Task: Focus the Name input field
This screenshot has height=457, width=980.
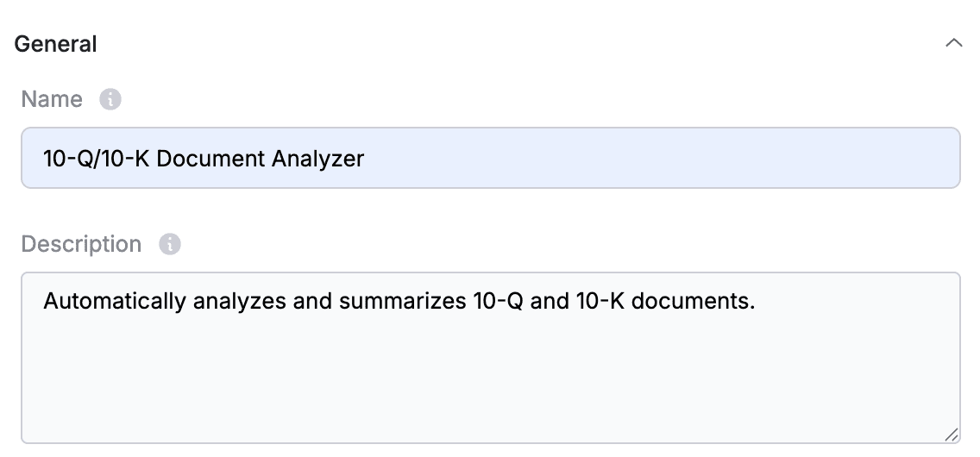Action: pos(491,158)
